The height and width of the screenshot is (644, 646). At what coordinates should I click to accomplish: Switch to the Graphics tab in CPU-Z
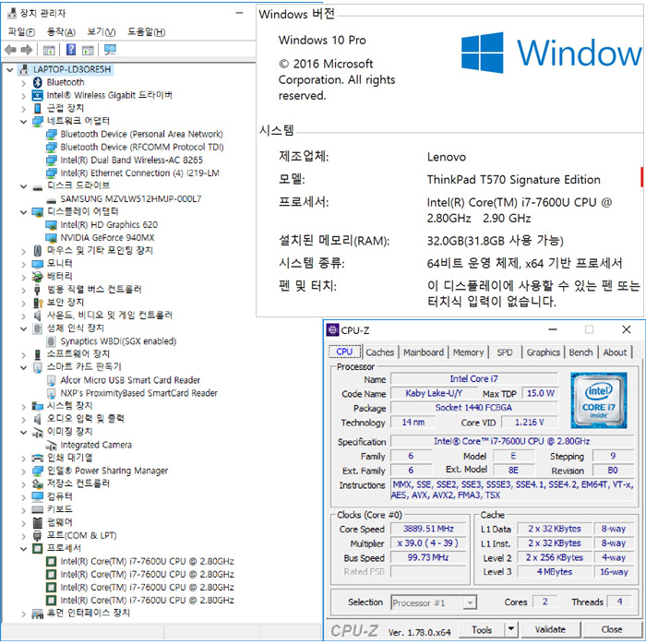point(543,352)
